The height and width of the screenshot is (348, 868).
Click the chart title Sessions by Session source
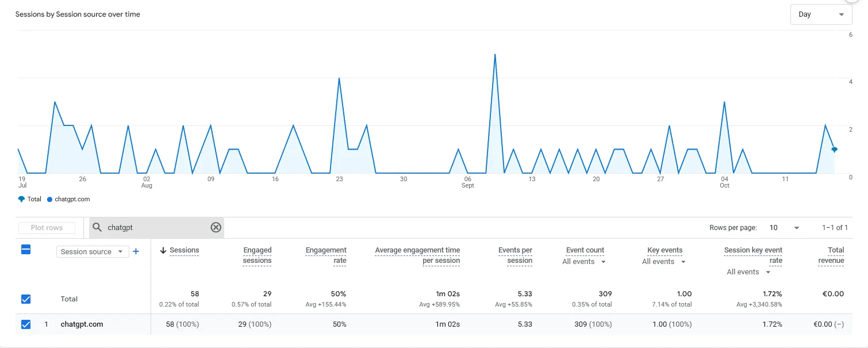78,14
